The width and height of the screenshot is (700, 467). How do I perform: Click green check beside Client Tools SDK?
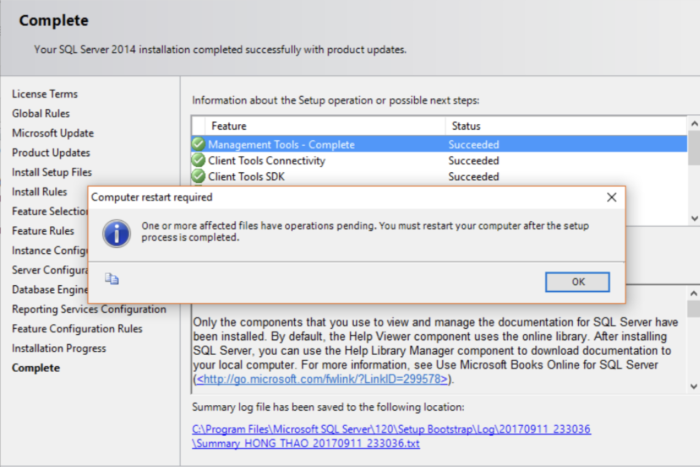pos(198,176)
